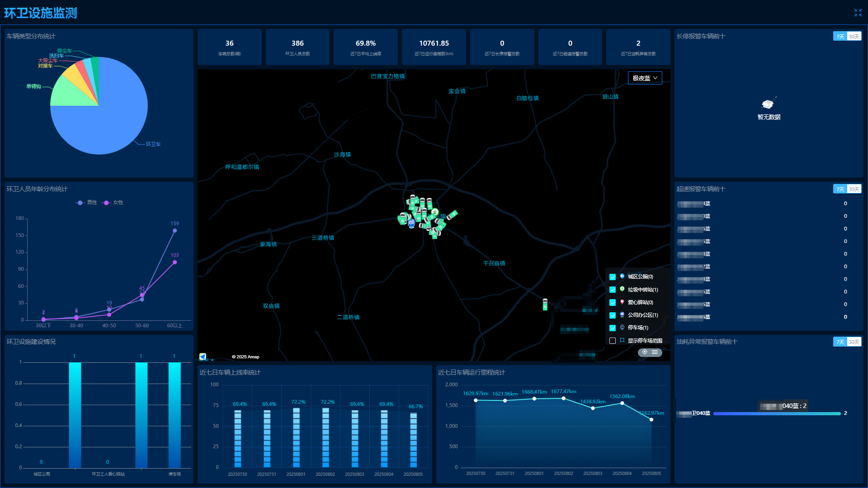Open the map legend list icon
This screenshot has width=868, height=488.
[x=655, y=352]
